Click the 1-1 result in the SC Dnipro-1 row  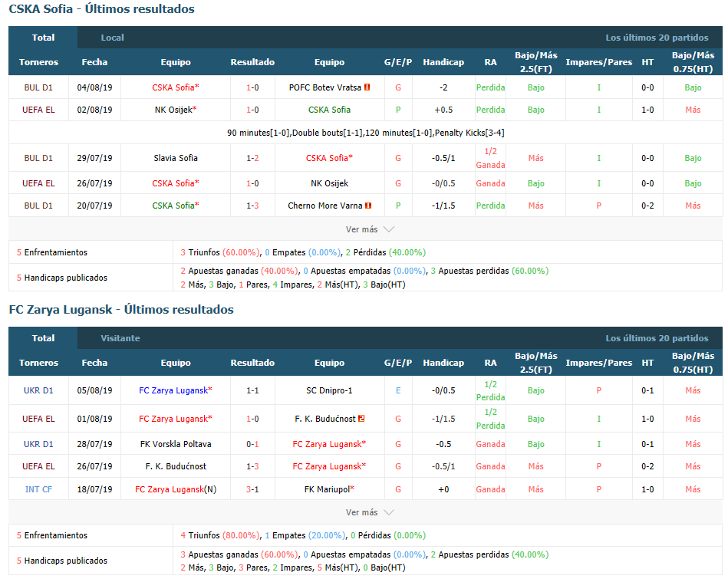coord(252,390)
